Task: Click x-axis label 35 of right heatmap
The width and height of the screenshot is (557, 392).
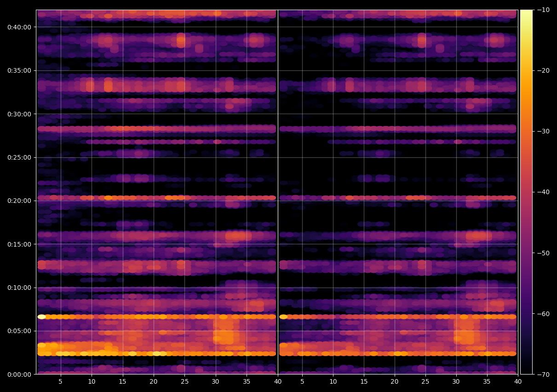Action: 487,382
